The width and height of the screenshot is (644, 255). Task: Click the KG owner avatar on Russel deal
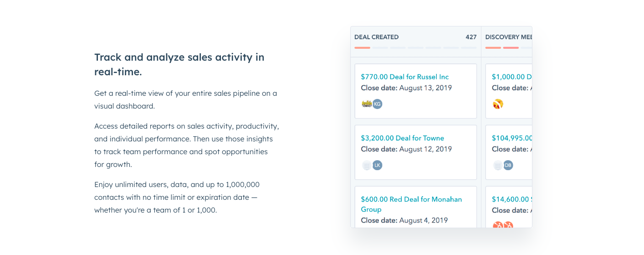pyautogui.click(x=377, y=104)
